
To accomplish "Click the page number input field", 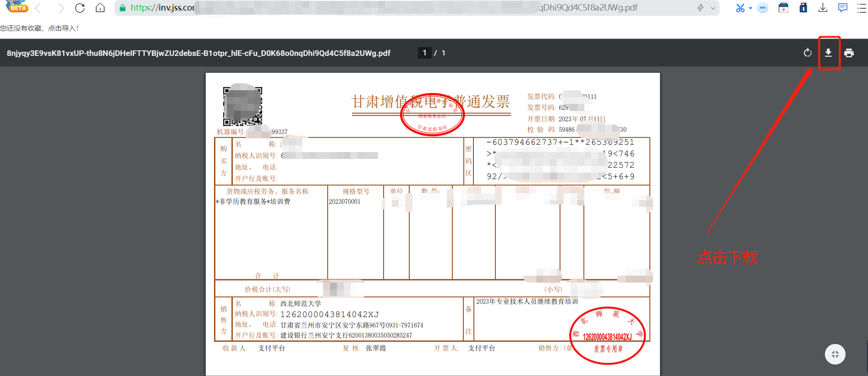I will click(x=424, y=53).
